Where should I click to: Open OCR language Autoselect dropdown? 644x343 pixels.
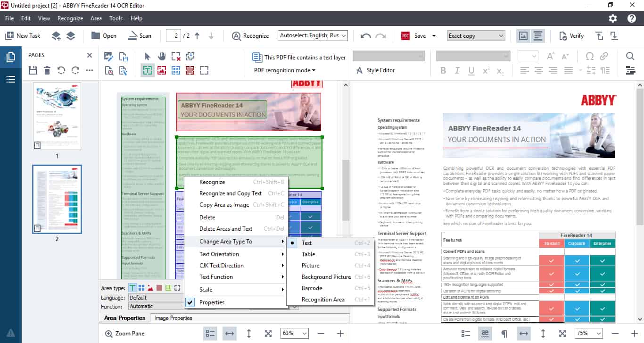pyautogui.click(x=313, y=36)
